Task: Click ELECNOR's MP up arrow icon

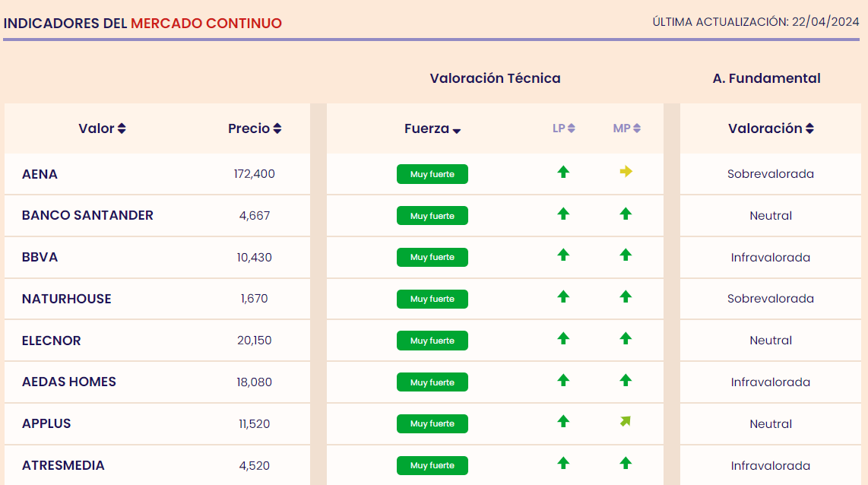Action: pos(626,338)
